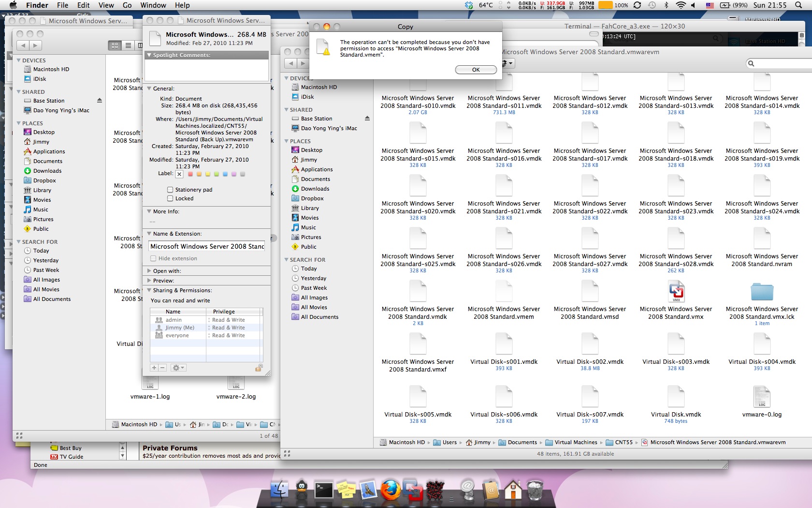Enable the Stationery pad checkbox
The width and height of the screenshot is (812, 508).
point(170,190)
